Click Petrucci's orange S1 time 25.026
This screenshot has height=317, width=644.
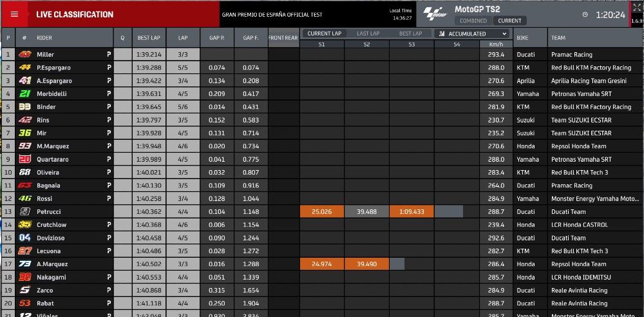tap(321, 212)
